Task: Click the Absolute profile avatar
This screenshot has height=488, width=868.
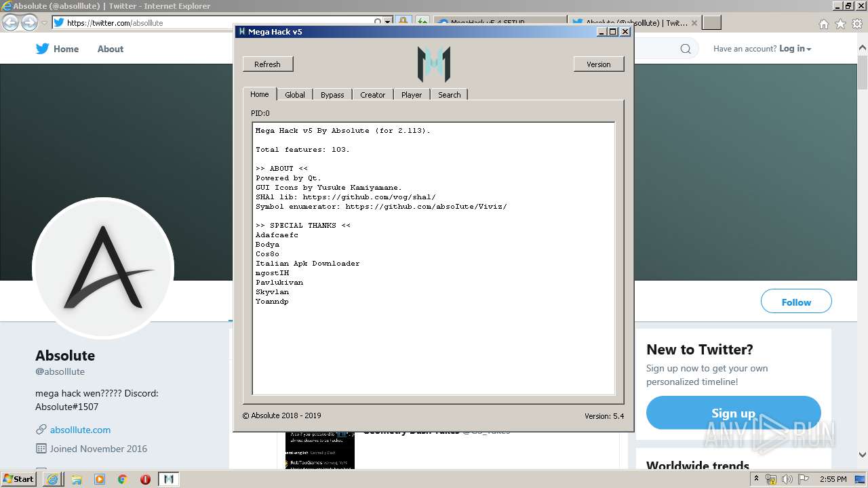Action: tap(103, 268)
